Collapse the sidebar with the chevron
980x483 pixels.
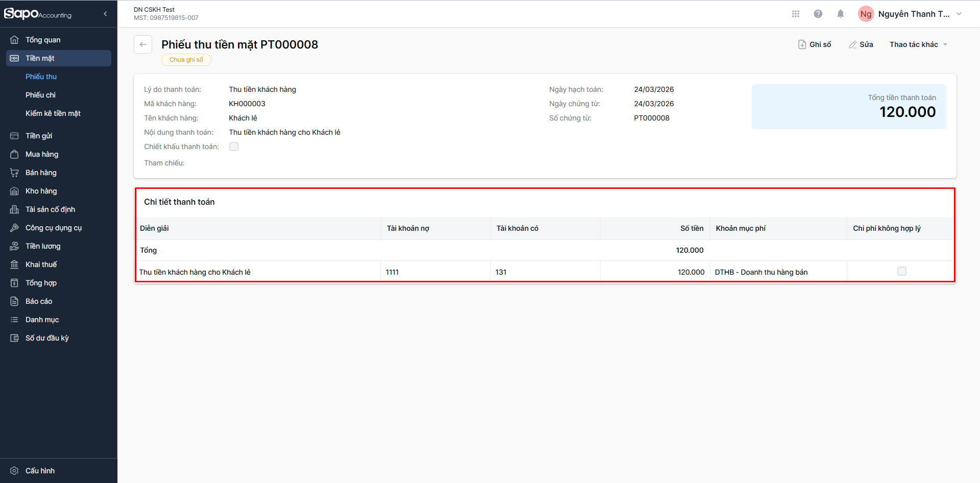(105, 14)
